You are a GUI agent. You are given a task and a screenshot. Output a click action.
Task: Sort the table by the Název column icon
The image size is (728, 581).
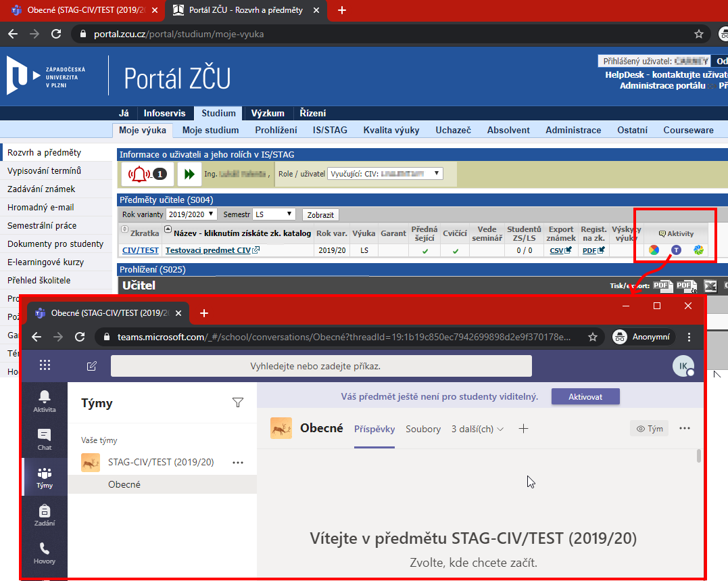click(x=168, y=229)
